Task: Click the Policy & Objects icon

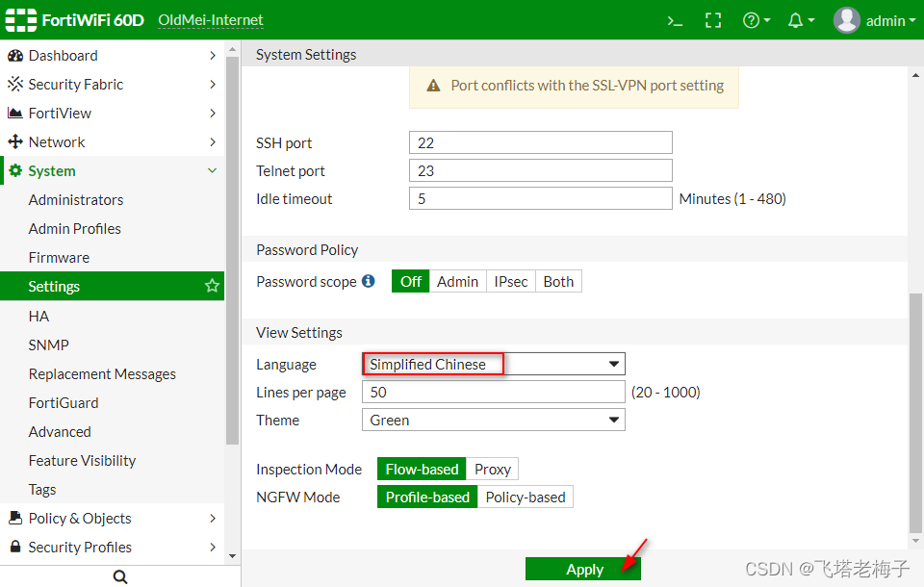Action: pyautogui.click(x=15, y=518)
